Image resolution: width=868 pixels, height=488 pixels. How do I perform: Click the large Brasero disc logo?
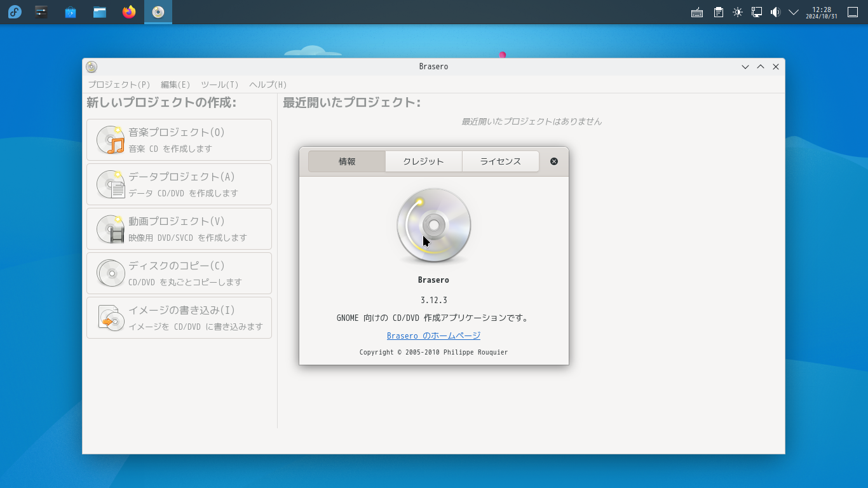[x=434, y=226]
